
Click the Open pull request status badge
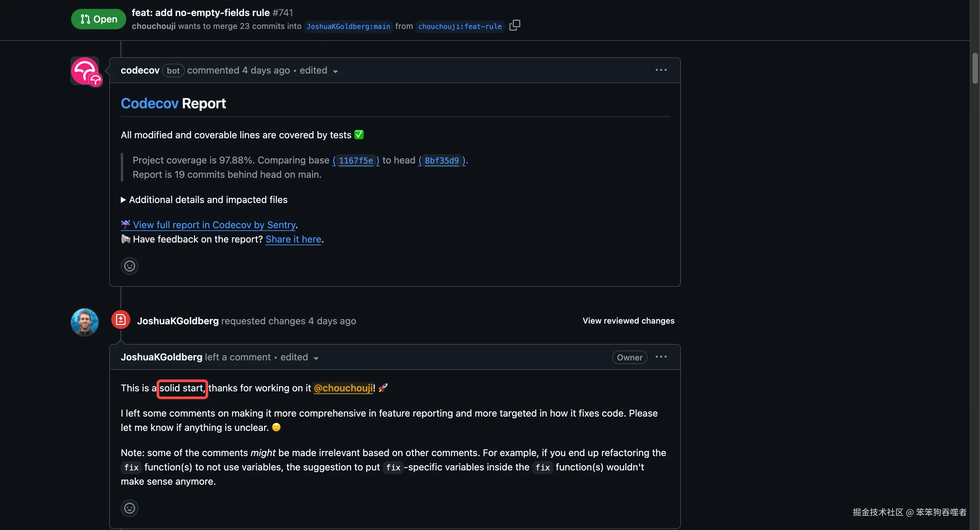[x=99, y=19]
